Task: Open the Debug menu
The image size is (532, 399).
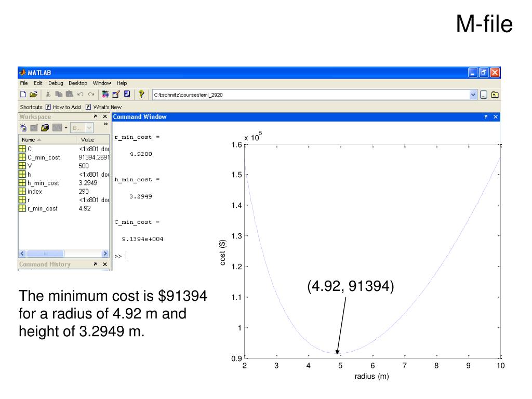Action: (x=56, y=83)
